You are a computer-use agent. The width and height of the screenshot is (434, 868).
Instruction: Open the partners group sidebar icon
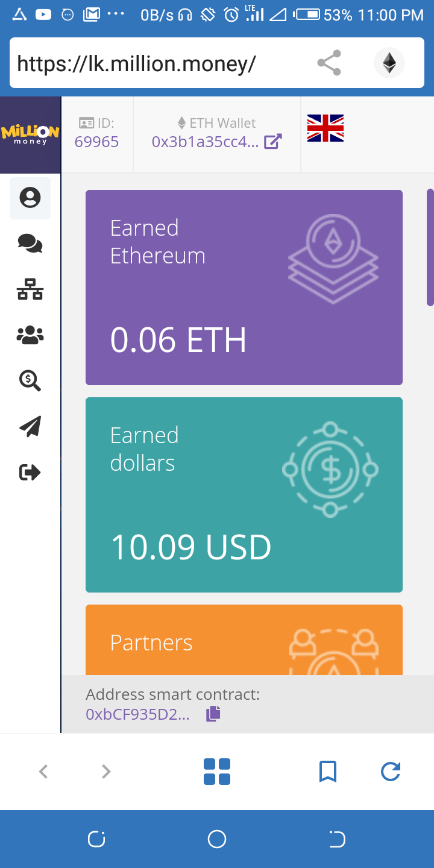coord(30,335)
